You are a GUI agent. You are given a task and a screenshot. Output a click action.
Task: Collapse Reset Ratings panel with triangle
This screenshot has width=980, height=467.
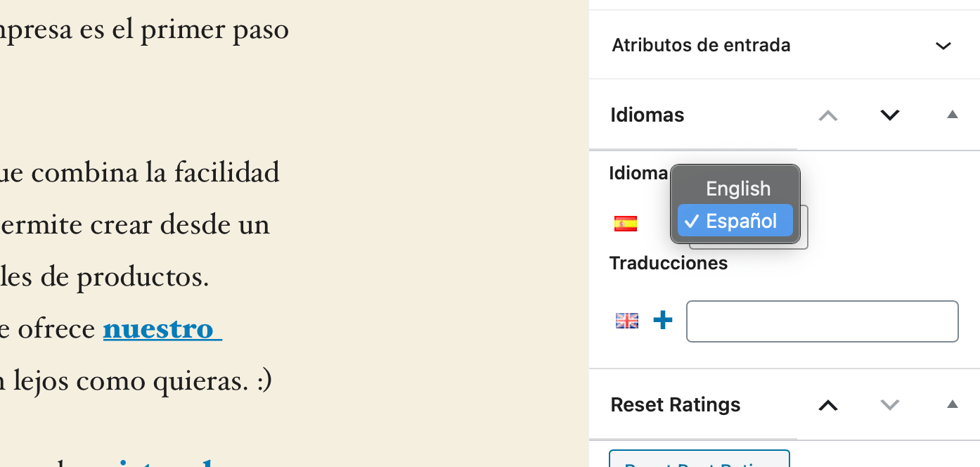pyautogui.click(x=953, y=404)
